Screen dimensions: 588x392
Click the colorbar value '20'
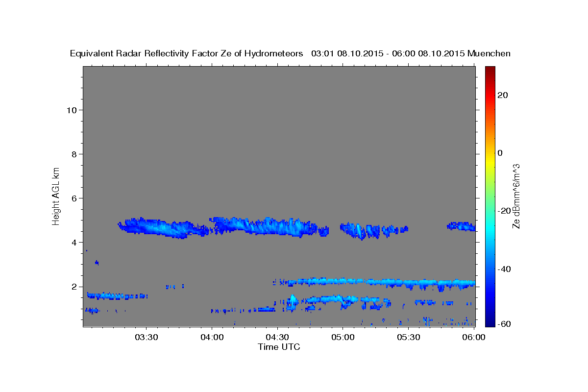click(503, 95)
